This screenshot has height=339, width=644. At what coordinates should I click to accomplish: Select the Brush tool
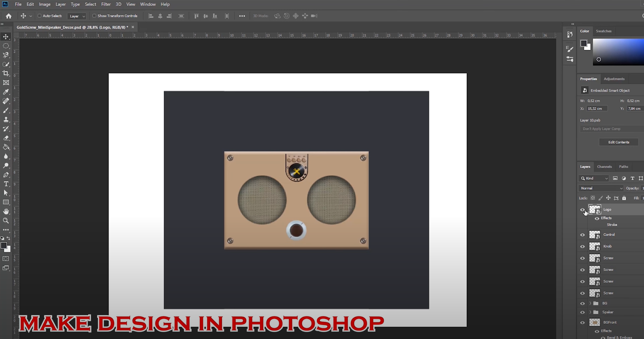(6, 111)
